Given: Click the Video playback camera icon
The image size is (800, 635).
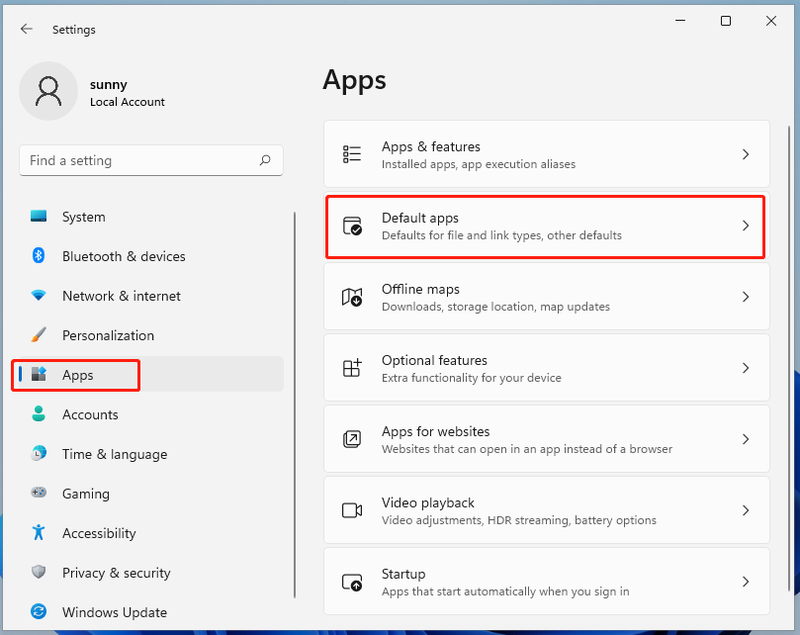Looking at the screenshot, I should [x=352, y=510].
